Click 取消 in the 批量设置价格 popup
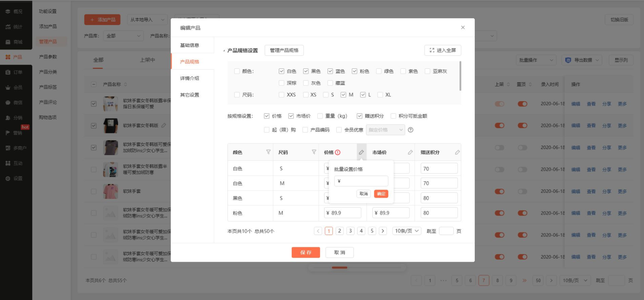 (364, 194)
